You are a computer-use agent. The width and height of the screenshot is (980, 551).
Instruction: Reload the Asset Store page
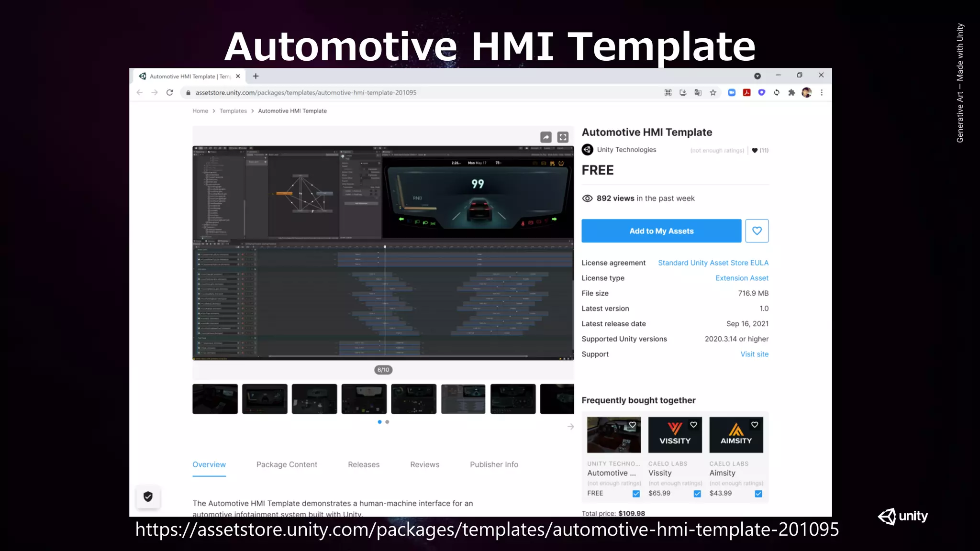tap(169, 93)
